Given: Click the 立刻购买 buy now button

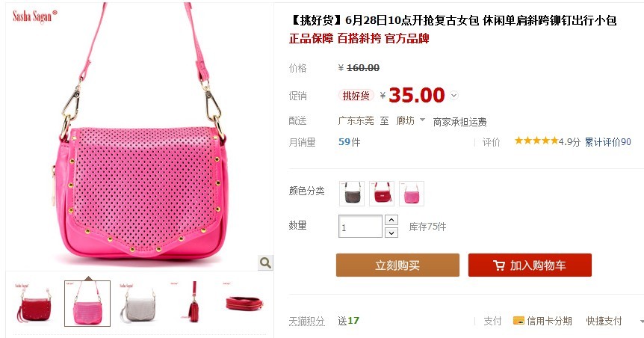Looking at the screenshot, I should pyautogui.click(x=397, y=265).
